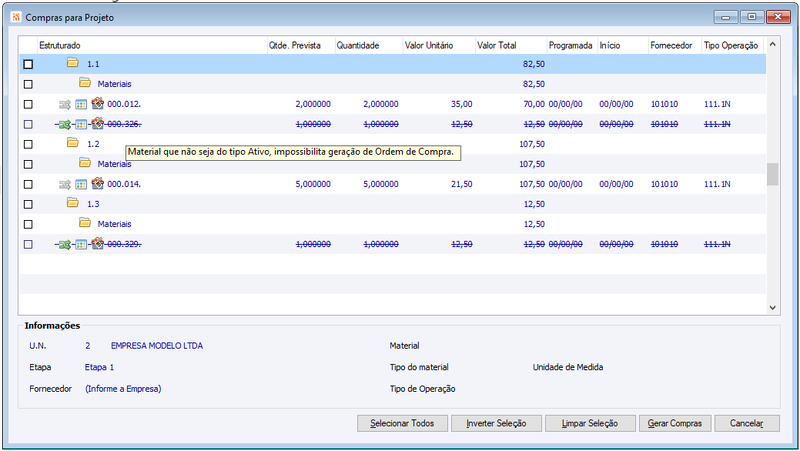Click the material package icon beside 000.014.
The height and width of the screenshot is (451, 800).
97,184
